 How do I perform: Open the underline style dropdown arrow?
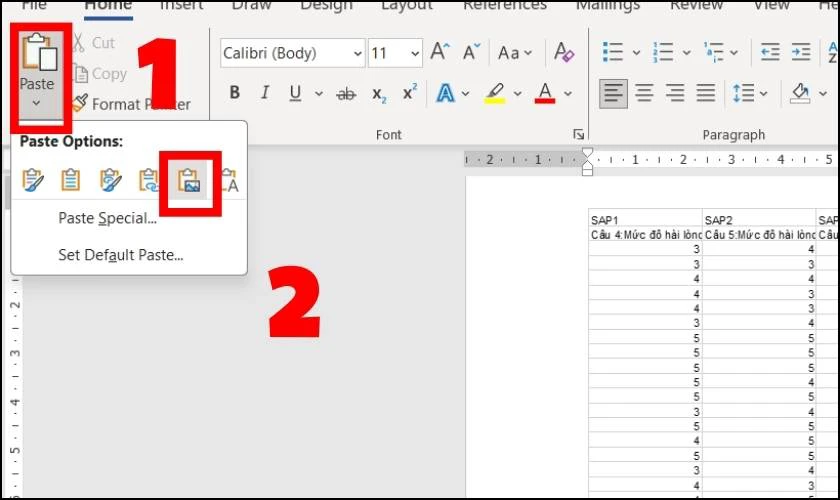[x=319, y=94]
